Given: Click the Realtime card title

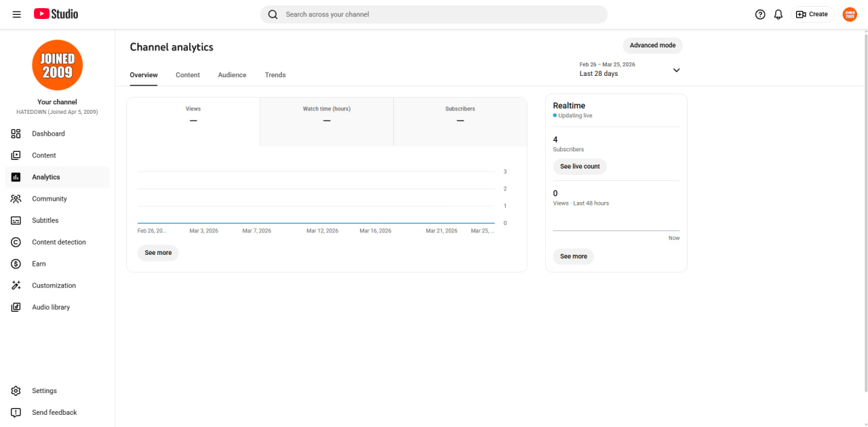Looking at the screenshot, I should pos(569,106).
